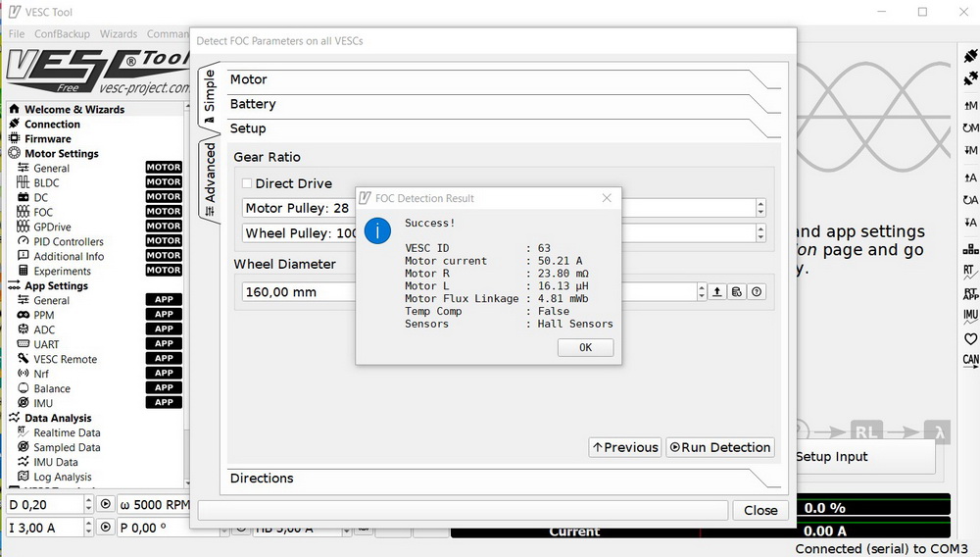
Task: Click OK in FOC Detection Result
Action: coord(585,347)
